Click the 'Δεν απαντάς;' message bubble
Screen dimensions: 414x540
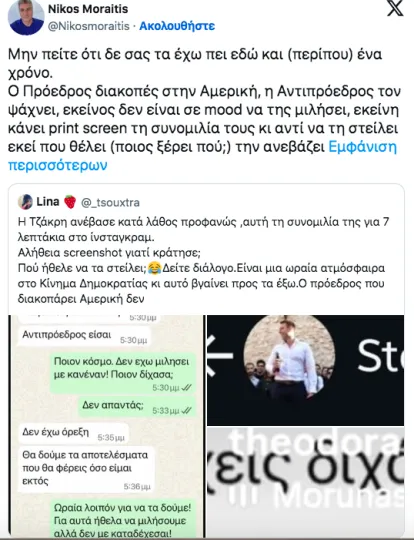pyautogui.click(x=137, y=407)
